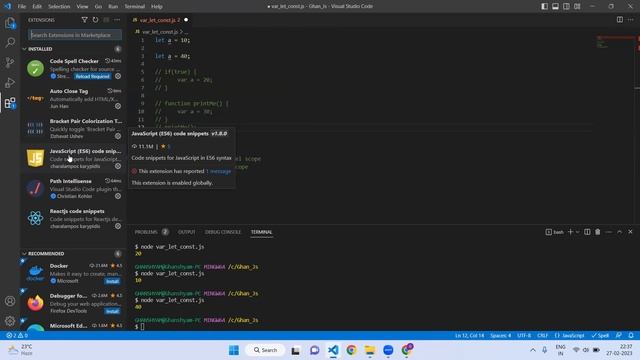Viewport: 640px width, 360px height.
Task: Click the taskbar Search box
Action: [265, 350]
